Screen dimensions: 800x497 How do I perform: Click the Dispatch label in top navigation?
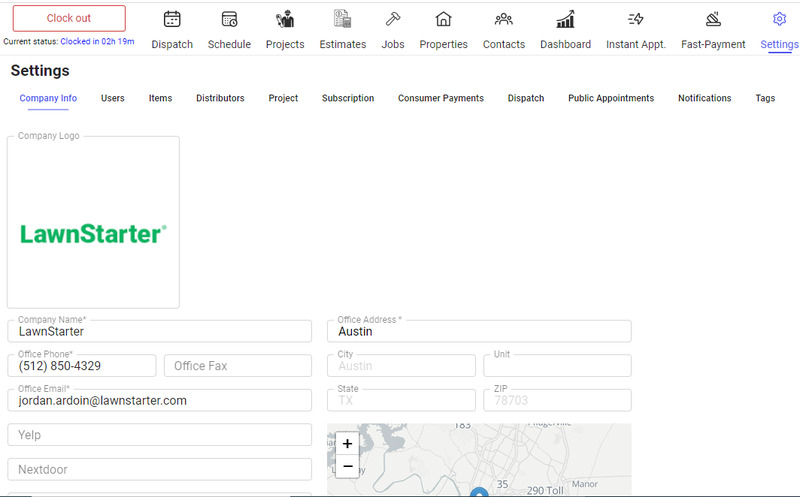click(172, 44)
